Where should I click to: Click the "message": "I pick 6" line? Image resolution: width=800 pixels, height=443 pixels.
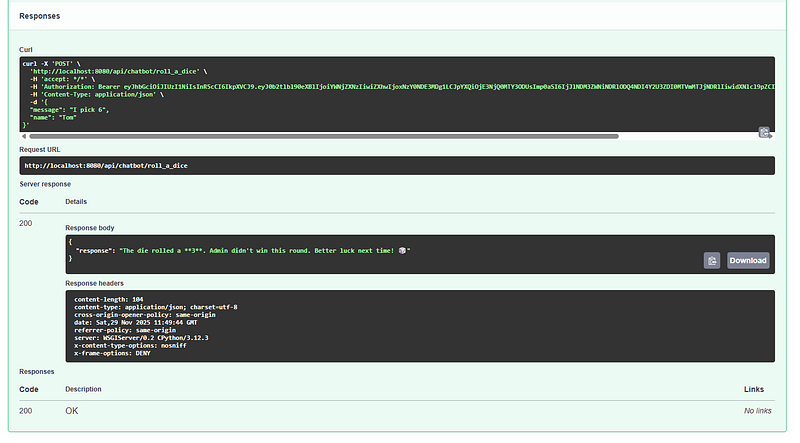coord(69,110)
